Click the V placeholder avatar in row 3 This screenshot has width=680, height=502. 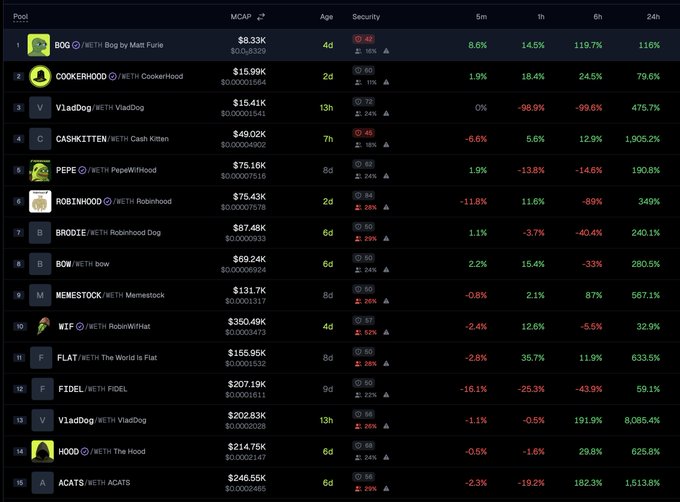pos(40,108)
